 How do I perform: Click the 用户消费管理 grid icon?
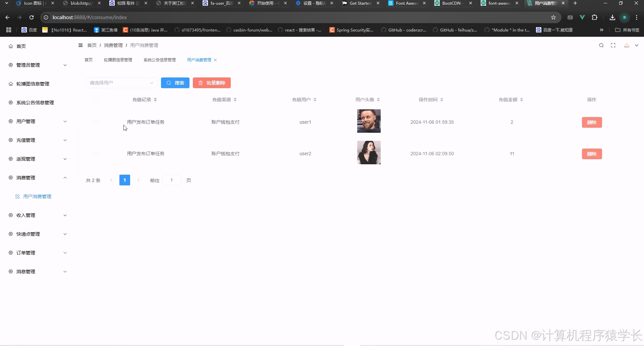tap(17, 196)
